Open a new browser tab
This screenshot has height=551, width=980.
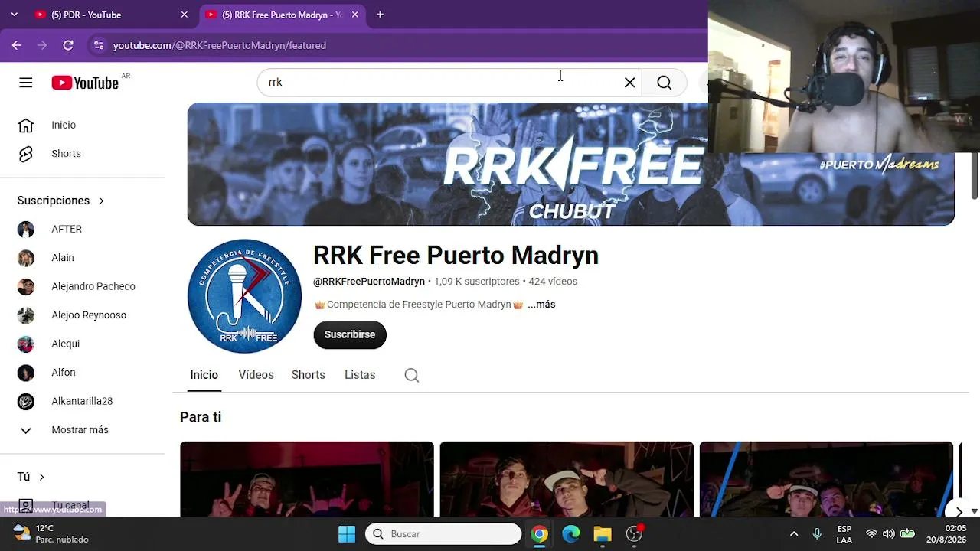point(380,15)
